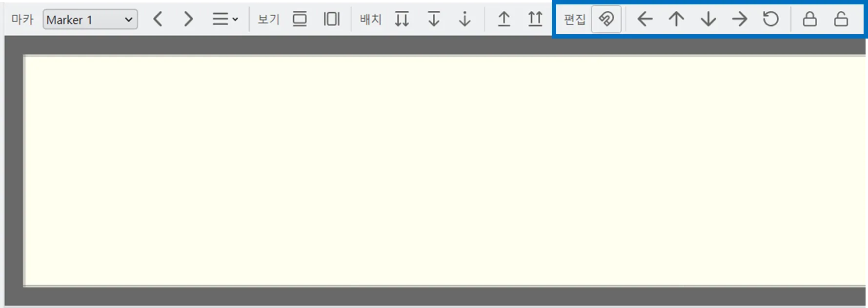Bring marker to the very front

click(x=535, y=20)
